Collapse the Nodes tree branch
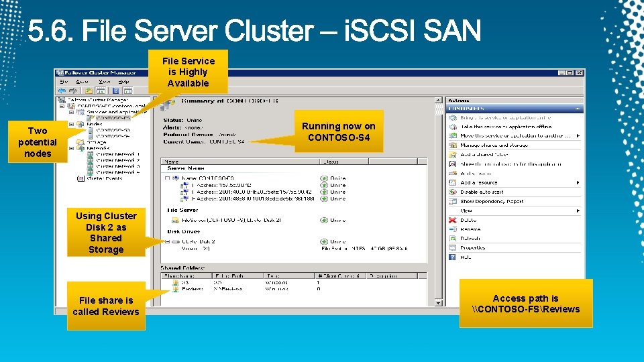644x362 pixels. coord(71,124)
